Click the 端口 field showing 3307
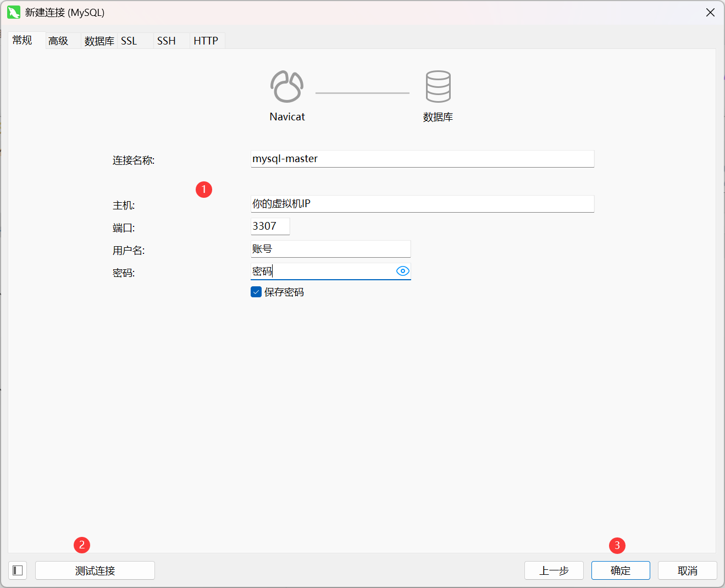This screenshot has height=588, width=725. [270, 226]
